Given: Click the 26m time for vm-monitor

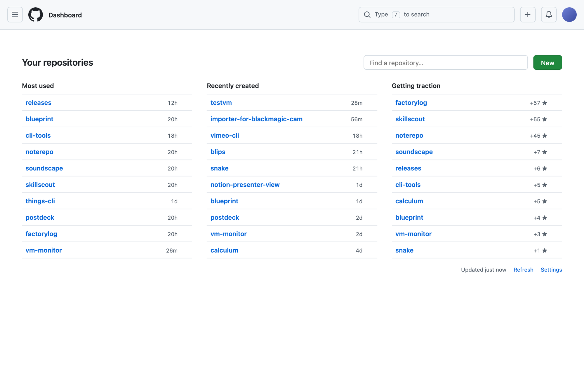Looking at the screenshot, I should tap(172, 251).
